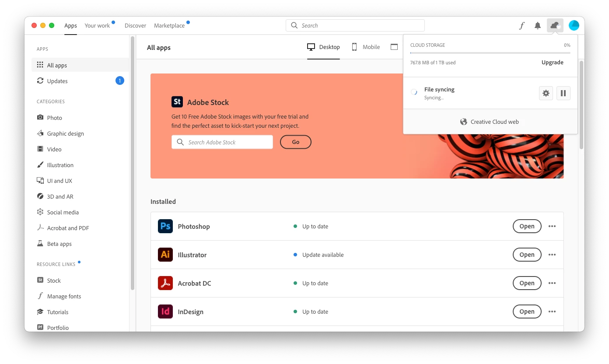Open the user profile avatar
The height and width of the screenshot is (364, 609).
574,25
